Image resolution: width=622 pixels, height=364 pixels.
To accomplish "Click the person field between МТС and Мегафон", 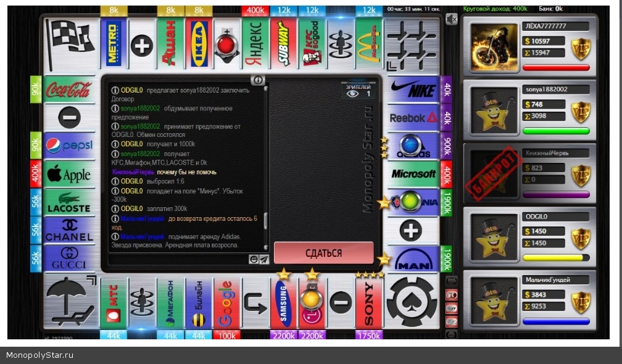I will coord(142,304).
